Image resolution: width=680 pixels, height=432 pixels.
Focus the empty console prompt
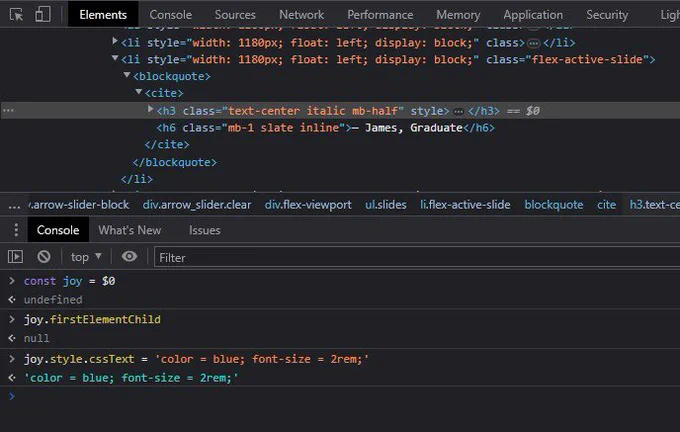[x=340, y=396]
